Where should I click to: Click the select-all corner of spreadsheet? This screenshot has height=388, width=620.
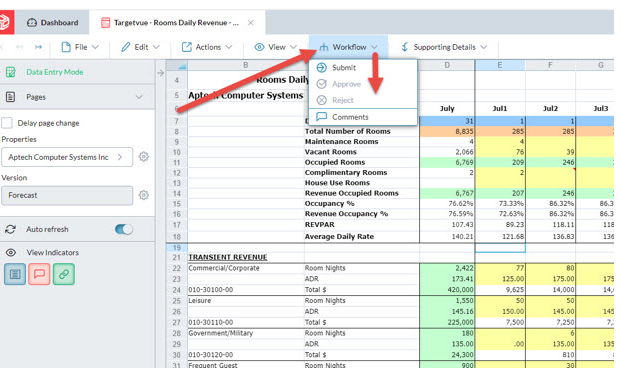tap(176, 65)
